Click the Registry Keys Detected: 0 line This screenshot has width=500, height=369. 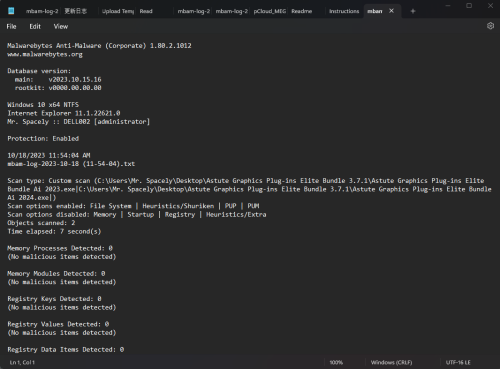tap(54, 299)
